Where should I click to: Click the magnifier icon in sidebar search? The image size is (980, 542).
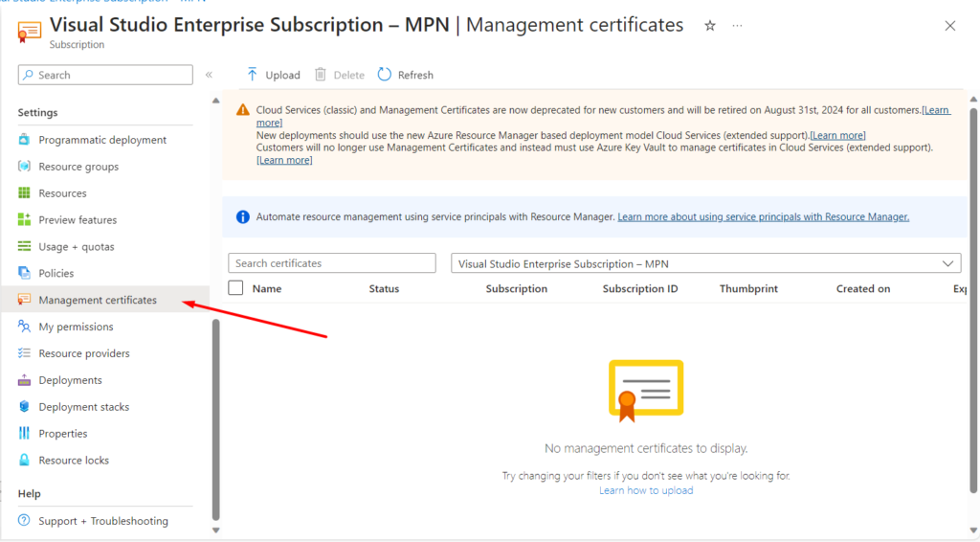pos(28,75)
